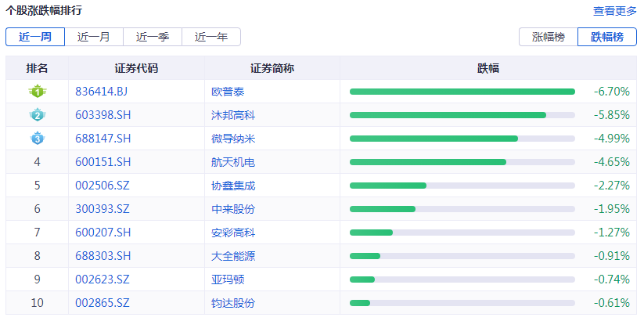
Task: Open the stock name 钧达股份
Action: coord(233,303)
